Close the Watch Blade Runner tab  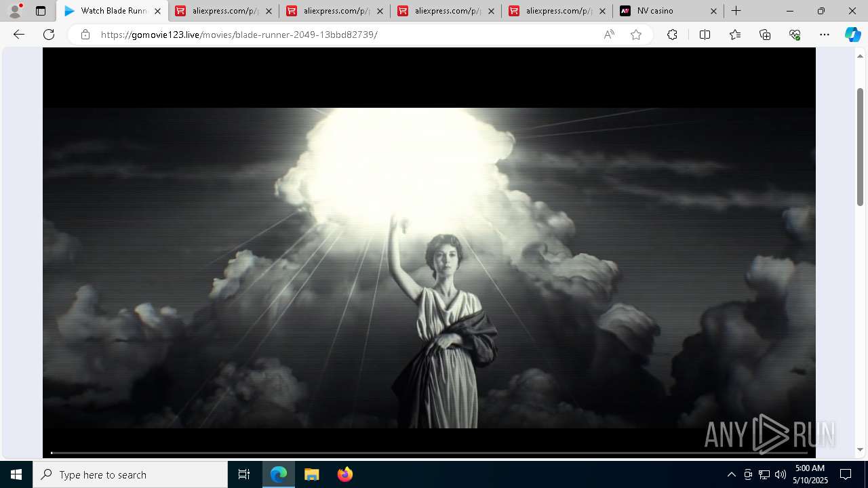coord(157,12)
